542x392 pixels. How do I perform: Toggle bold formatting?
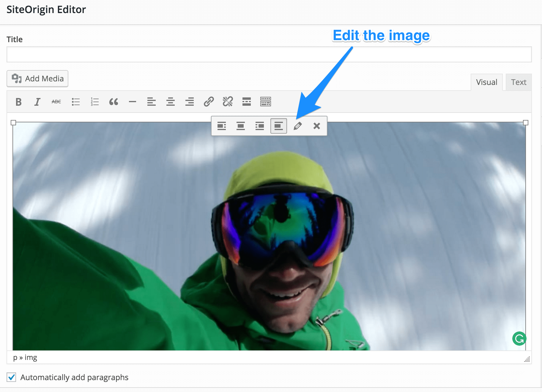18,102
